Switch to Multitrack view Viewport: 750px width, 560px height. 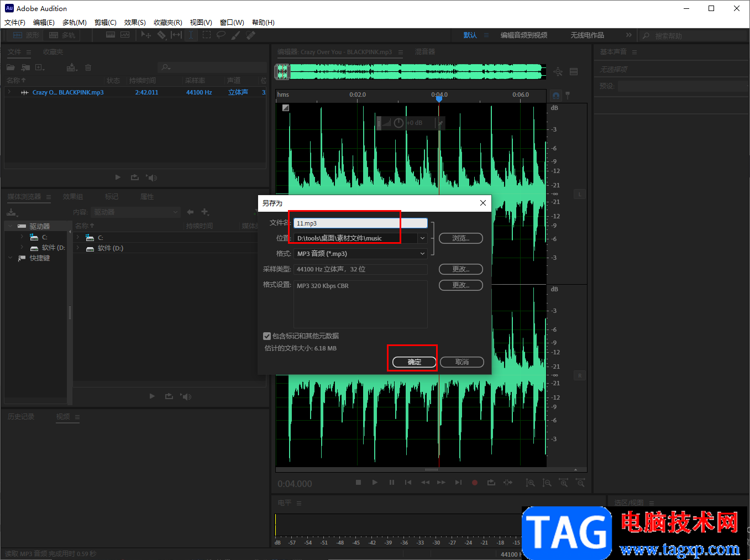(x=62, y=35)
